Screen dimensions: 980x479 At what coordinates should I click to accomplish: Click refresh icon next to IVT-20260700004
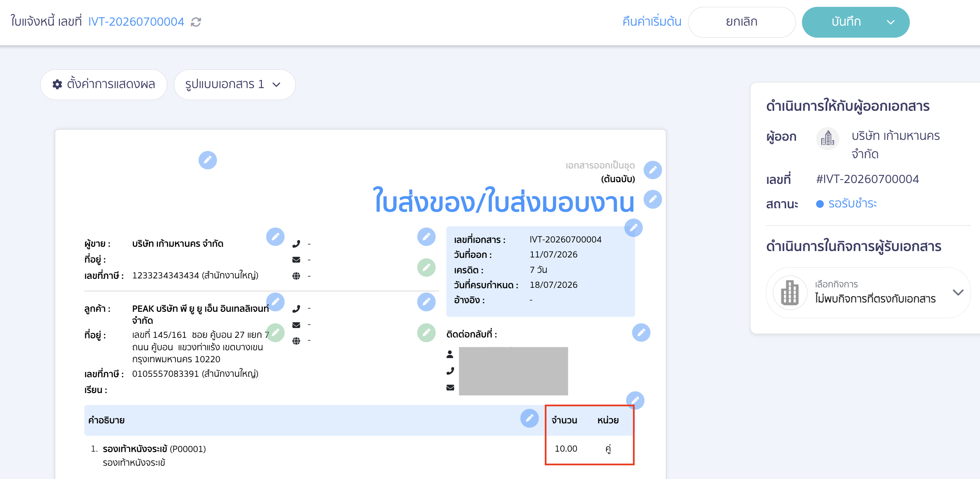click(196, 22)
